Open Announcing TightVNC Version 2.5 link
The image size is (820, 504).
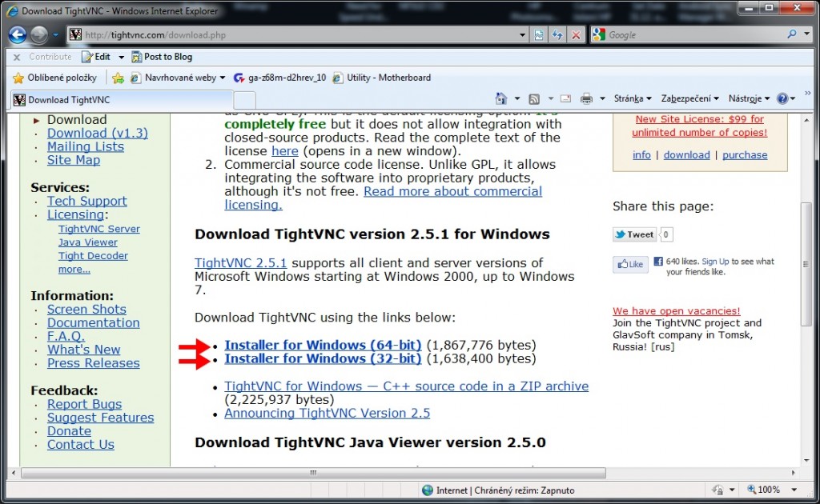[327, 413]
